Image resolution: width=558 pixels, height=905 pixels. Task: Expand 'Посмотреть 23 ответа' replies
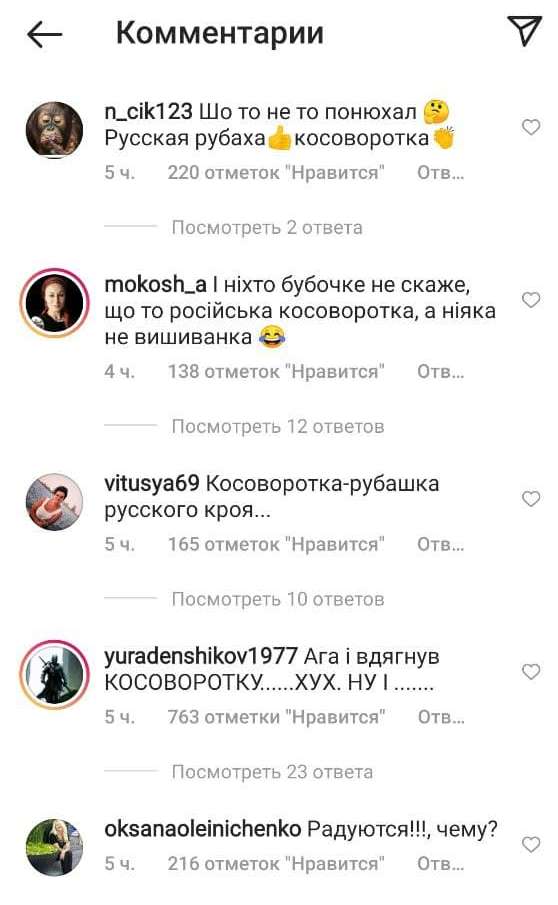tap(272, 772)
